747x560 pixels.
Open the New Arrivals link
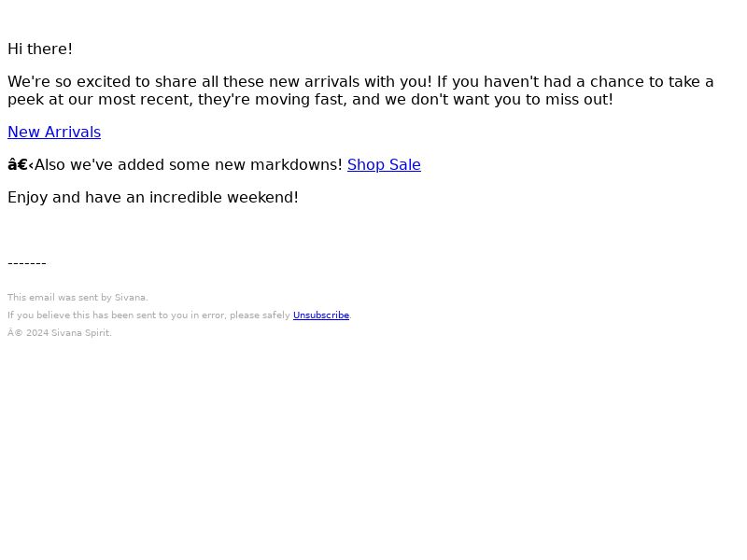[x=54, y=132]
